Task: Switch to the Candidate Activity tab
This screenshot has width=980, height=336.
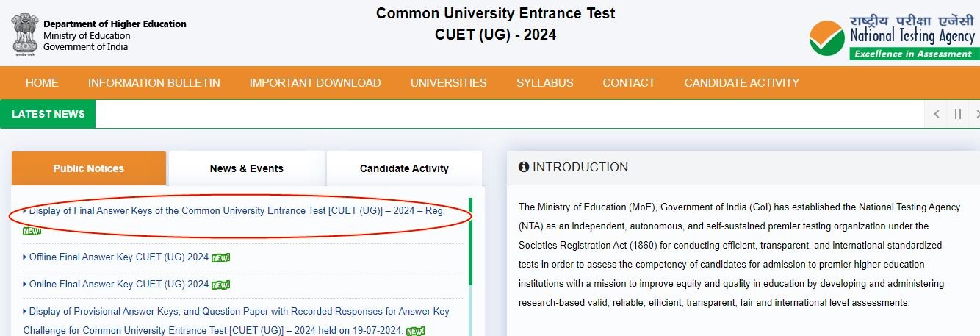Action: 404,168
